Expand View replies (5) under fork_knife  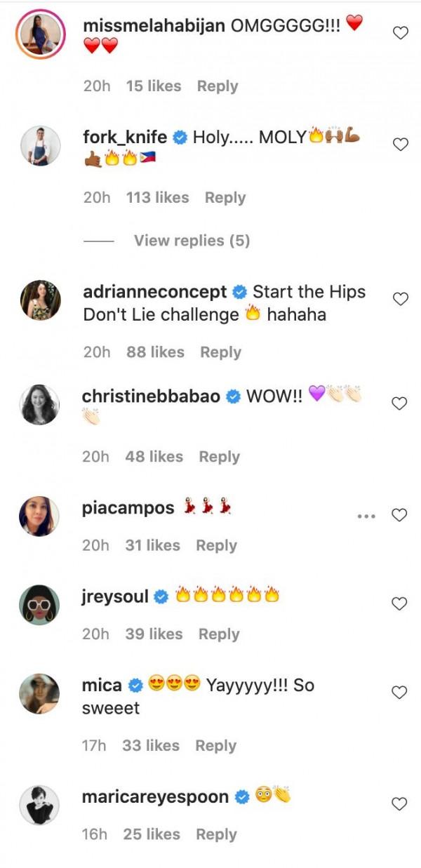point(192,241)
